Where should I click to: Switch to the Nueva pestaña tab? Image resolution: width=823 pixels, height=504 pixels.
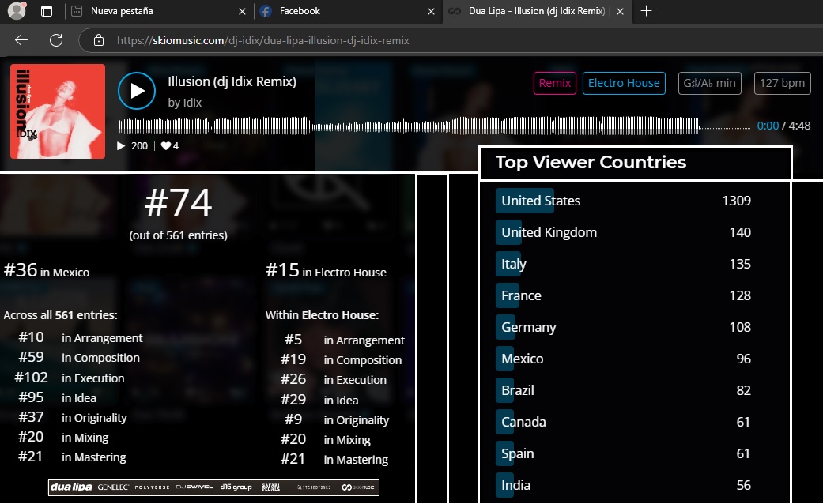pyautogui.click(x=159, y=11)
